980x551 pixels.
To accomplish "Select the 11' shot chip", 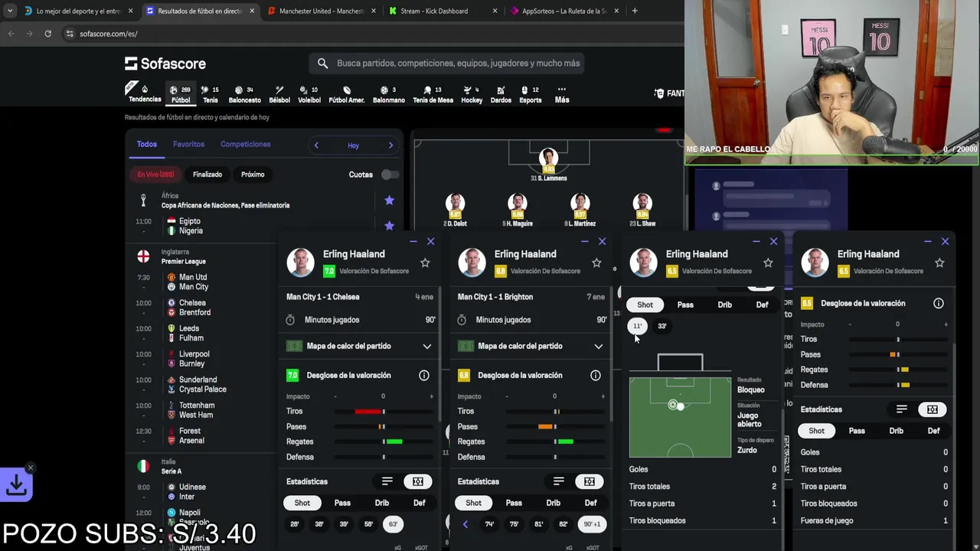I will click(637, 326).
